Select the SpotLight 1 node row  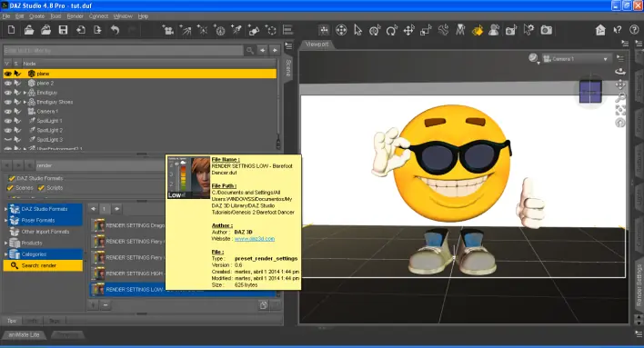click(140, 121)
